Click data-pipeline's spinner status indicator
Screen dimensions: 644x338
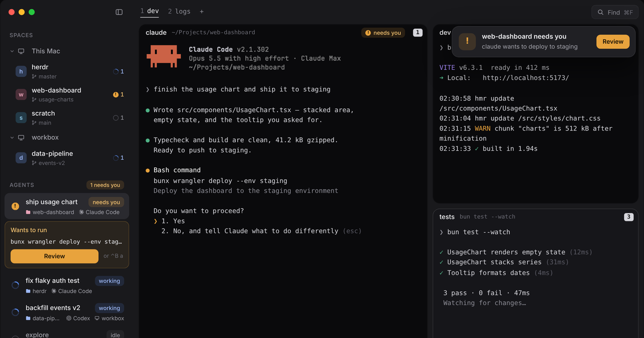tap(115, 158)
